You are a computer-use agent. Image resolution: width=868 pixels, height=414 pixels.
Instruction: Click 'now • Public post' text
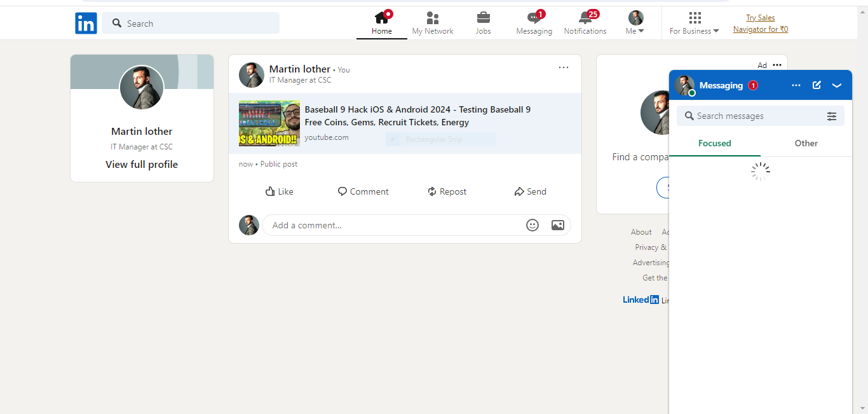tap(268, 164)
